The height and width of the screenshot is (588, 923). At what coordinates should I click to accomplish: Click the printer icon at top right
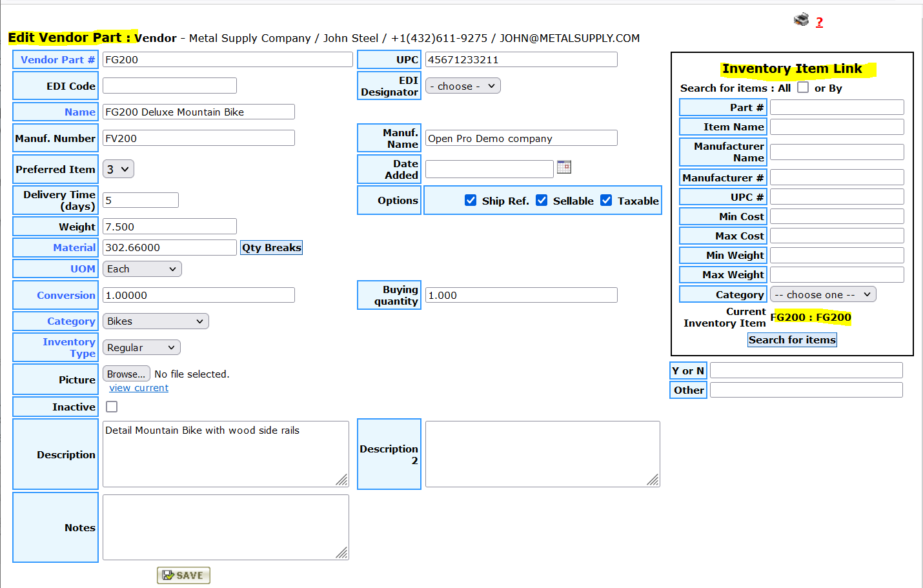tap(801, 20)
